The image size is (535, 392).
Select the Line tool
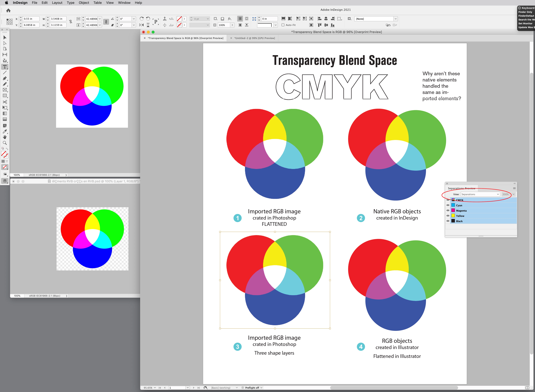click(x=5, y=73)
